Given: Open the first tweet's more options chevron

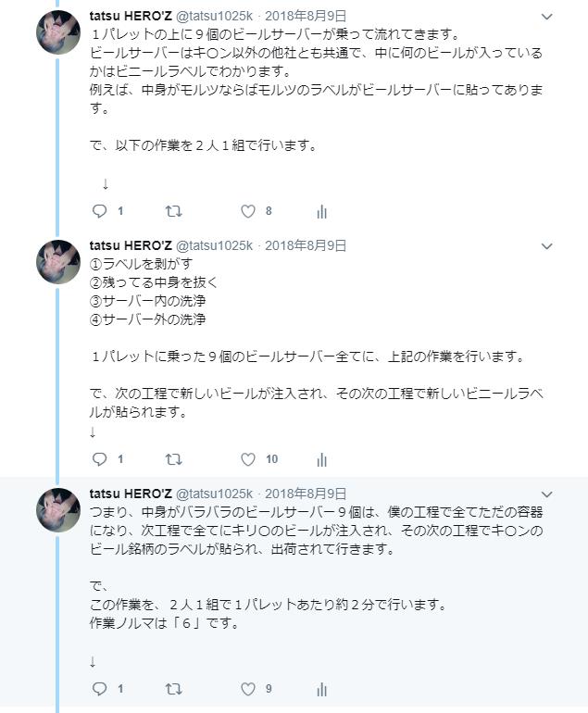Looking at the screenshot, I should click(x=546, y=17).
